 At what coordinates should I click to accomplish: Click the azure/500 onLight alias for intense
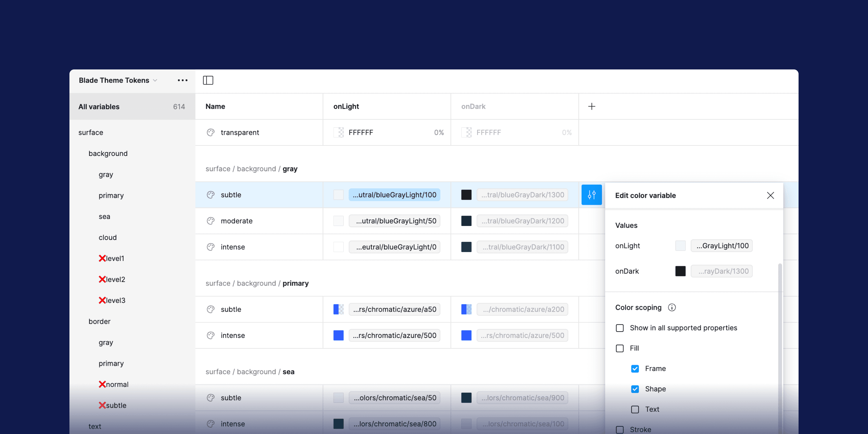394,335
